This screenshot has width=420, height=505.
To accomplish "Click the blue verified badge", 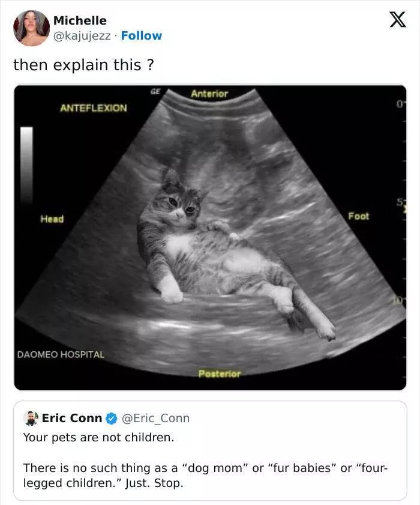I will click(112, 418).
